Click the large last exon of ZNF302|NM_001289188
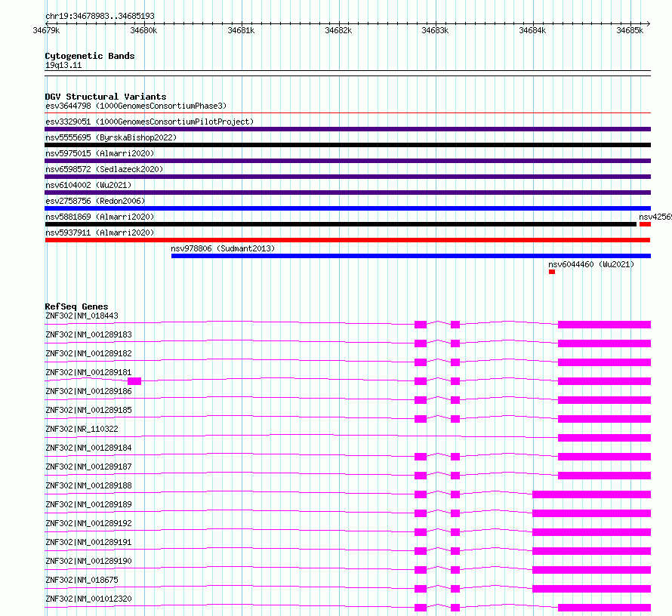 [591, 494]
